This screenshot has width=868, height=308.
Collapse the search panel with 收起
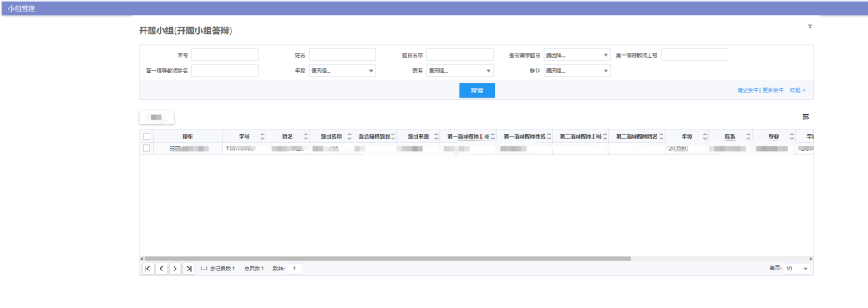797,90
